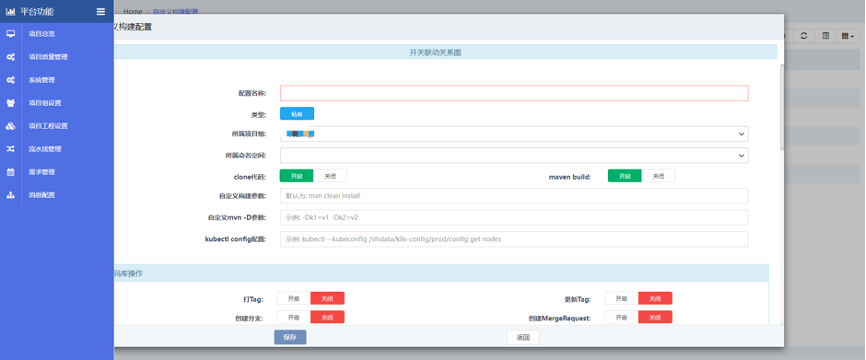Enable 打Tag by clicking 开启
The image size is (866, 360).
click(294, 299)
